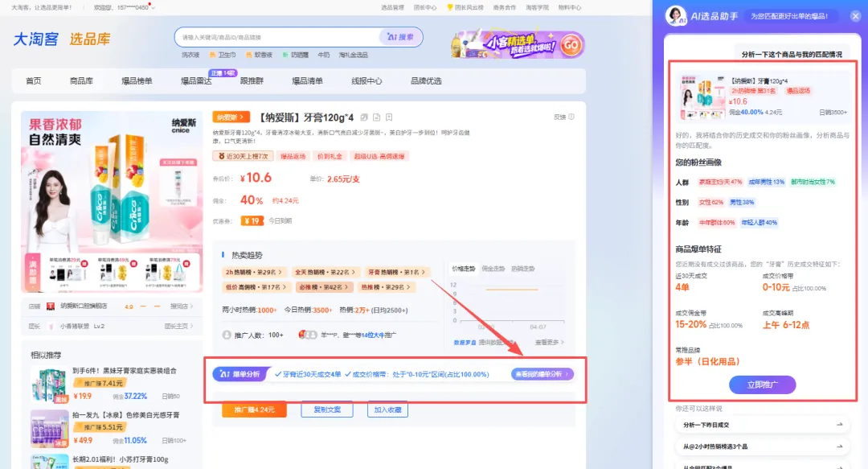Click the ¥19 coupon tag

(252, 220)
